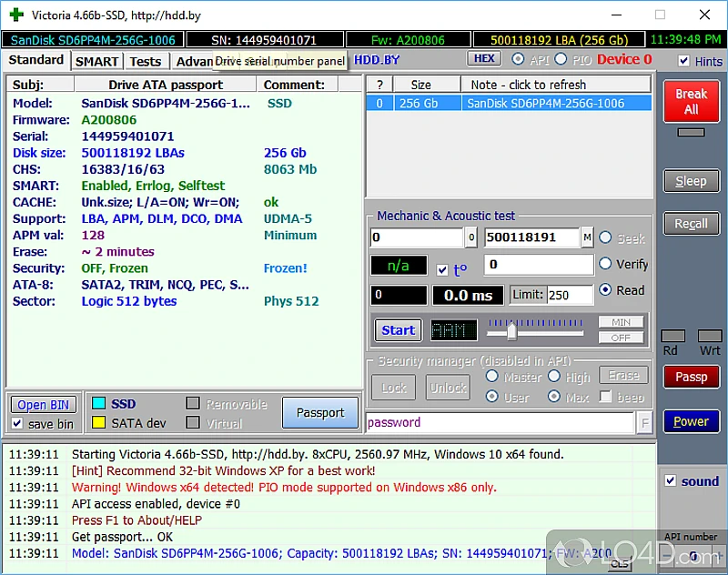The height and width of the screenshot is (575, 728).
Task: Click the Limit value field showing 250
Action: [570, 295]
